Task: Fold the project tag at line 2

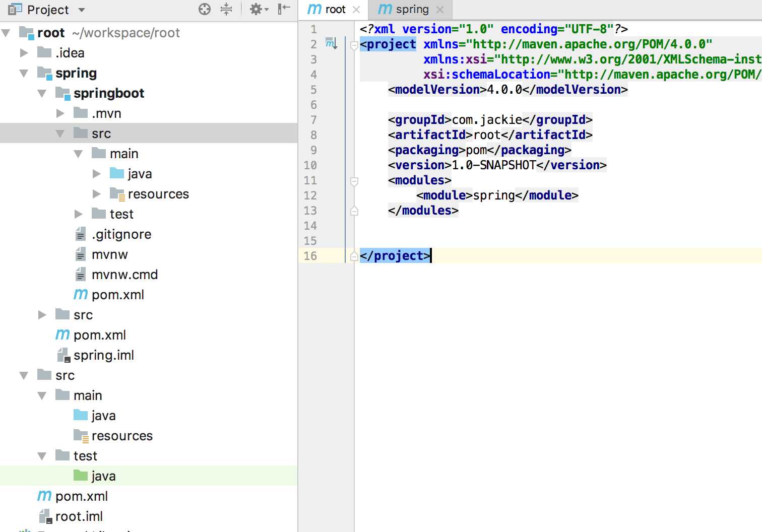Action: tap(354, 45)
